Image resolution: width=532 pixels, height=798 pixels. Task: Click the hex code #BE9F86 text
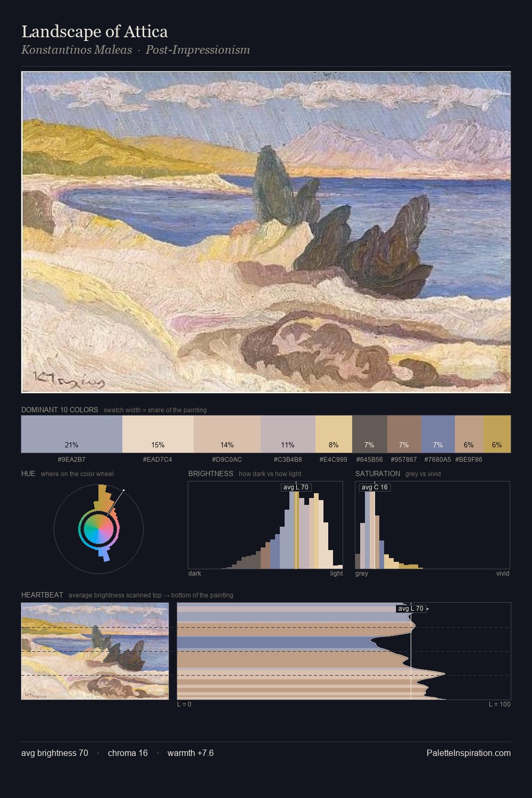(x=469, y=459)
